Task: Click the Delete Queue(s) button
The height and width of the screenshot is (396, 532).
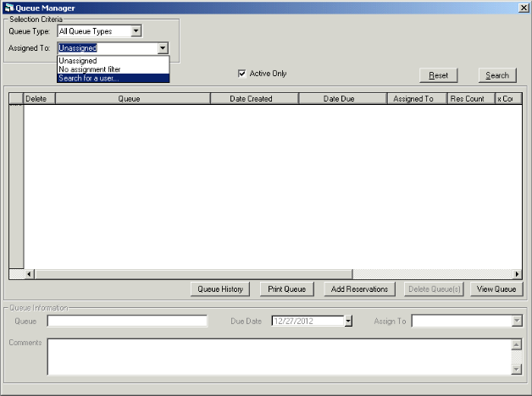Action: click(x=434, y=289)
